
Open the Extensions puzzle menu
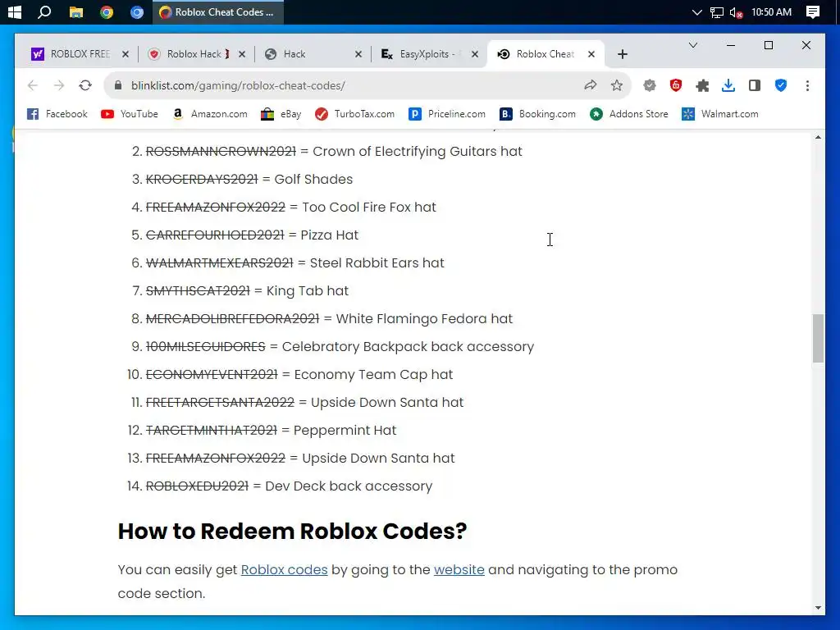(702, 85)
